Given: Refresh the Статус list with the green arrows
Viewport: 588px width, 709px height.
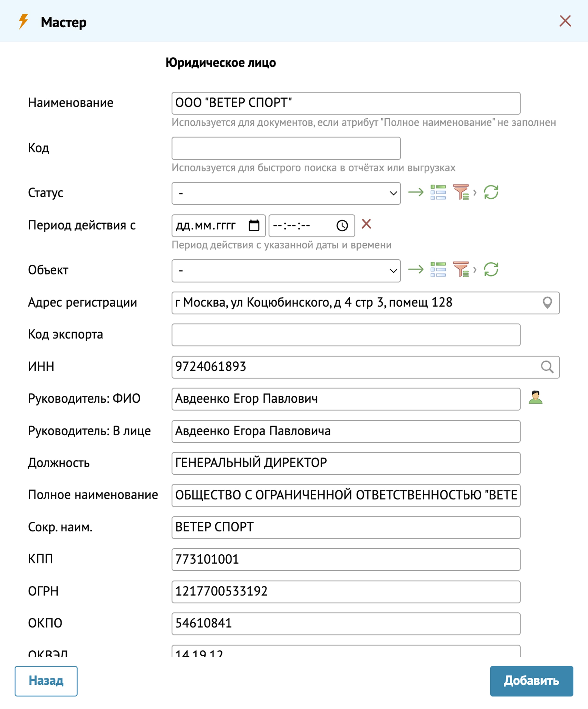Looking at the screenshot, I should [491, 192].
